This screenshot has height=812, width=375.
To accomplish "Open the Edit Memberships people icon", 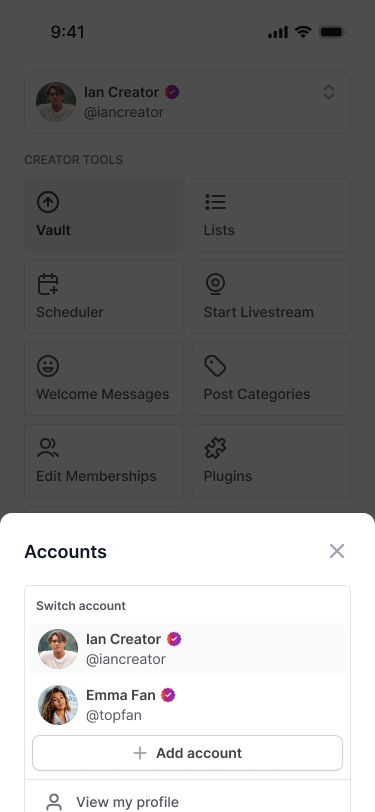I will pyautogui.click(x=48, y=447).
